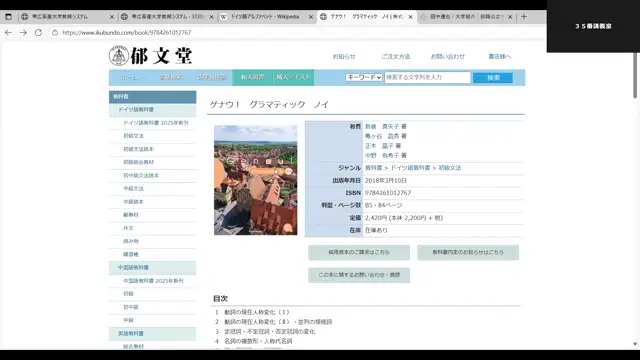640x360 pixels.
Task: Open 中級文法 in the sidebar
Action: click(x=133, y=189)
